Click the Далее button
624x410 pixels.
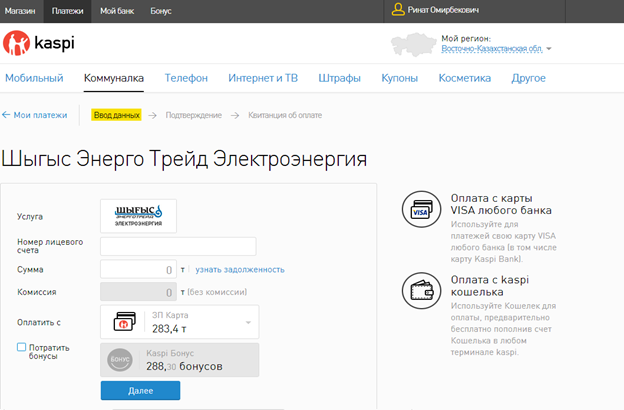click(140, 390)
